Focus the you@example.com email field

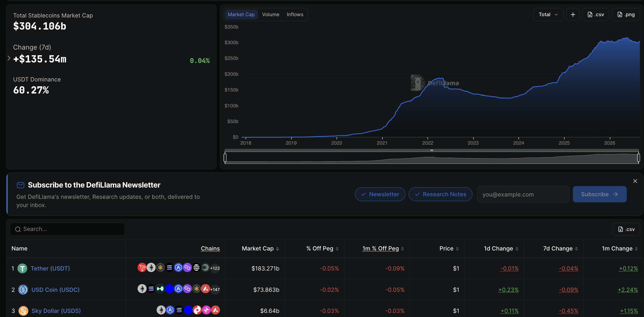click(x=523, y=194)
